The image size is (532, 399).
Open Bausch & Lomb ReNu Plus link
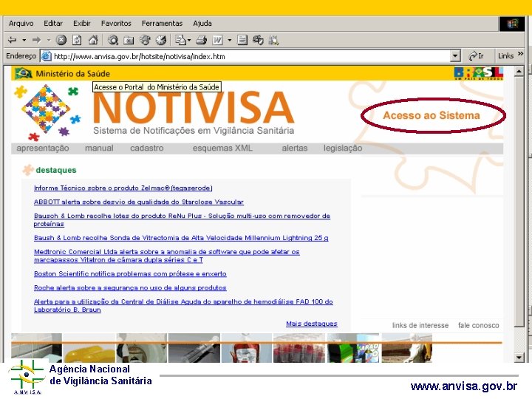(182, 220)
